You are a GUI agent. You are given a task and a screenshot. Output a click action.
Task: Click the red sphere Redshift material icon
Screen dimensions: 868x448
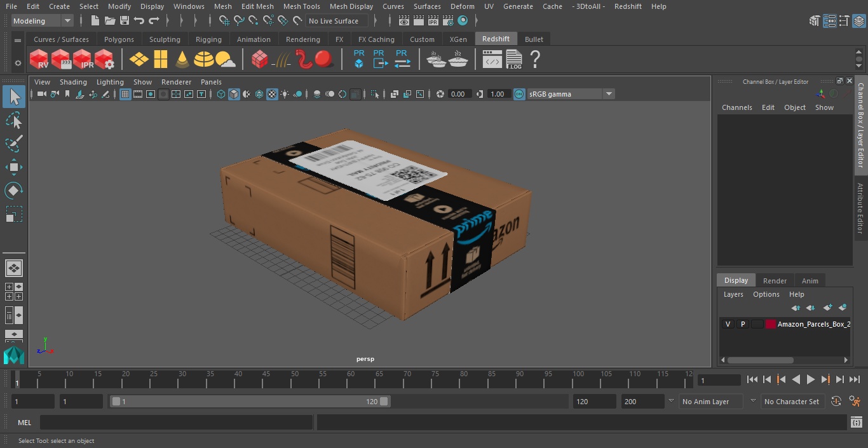click(x=324, y=60)
